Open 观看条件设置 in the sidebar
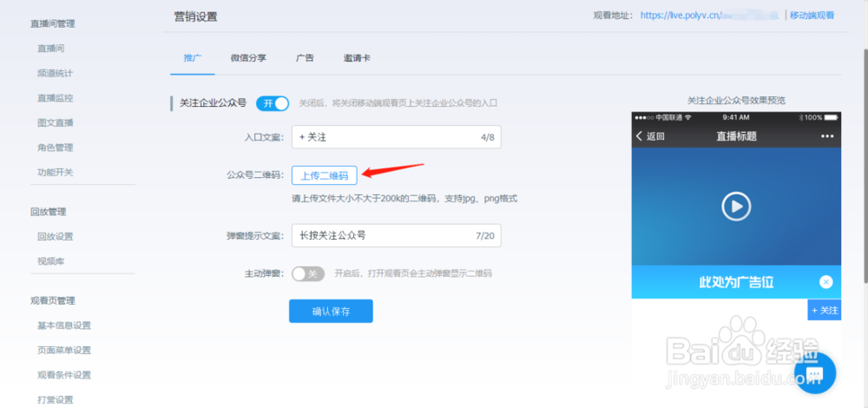 tap(64, 375)
